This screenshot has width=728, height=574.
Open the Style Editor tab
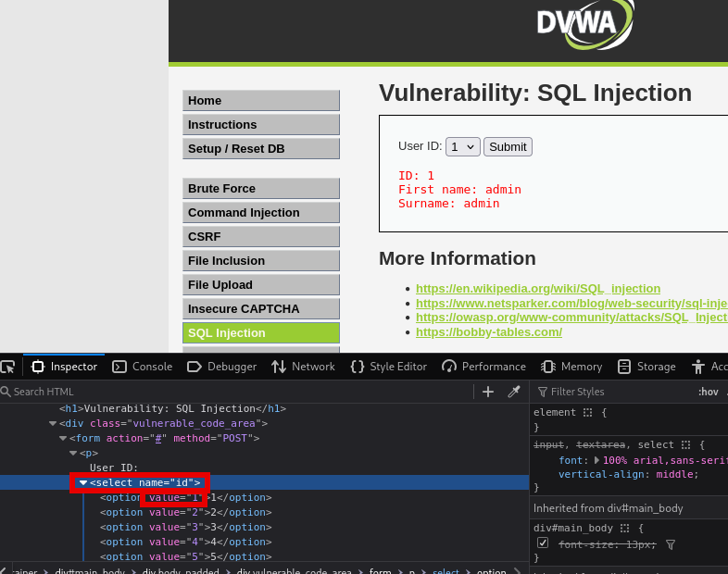(x=389, y=367)
